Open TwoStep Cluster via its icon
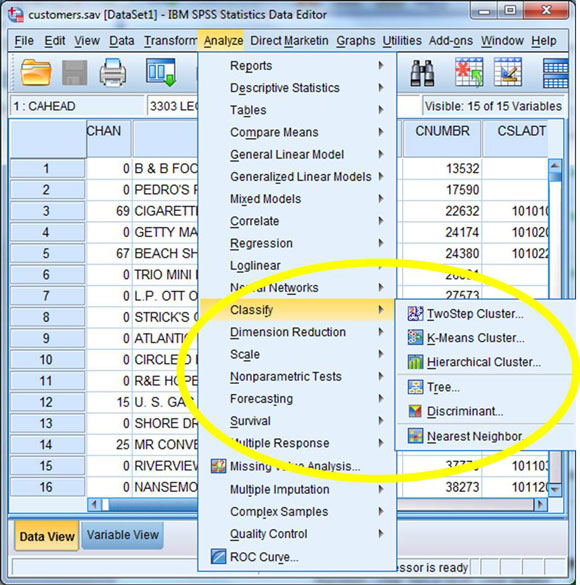Image resolution: width=580 pixels, height=585 pixels. tap(415, 314)
